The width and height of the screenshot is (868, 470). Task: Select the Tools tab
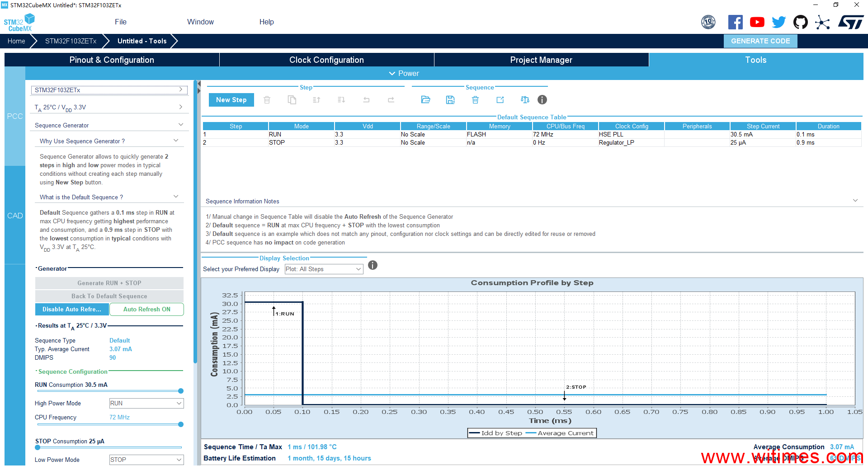[756, 60]
